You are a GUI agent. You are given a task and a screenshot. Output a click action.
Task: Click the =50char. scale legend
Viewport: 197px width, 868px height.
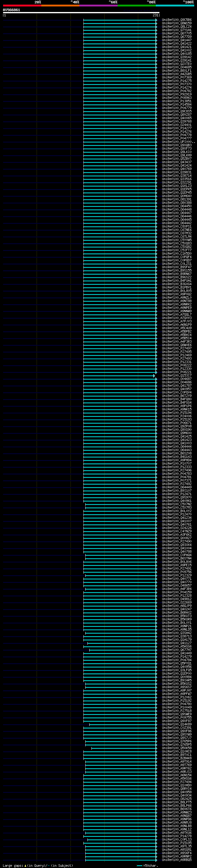(x=147, y=865)
